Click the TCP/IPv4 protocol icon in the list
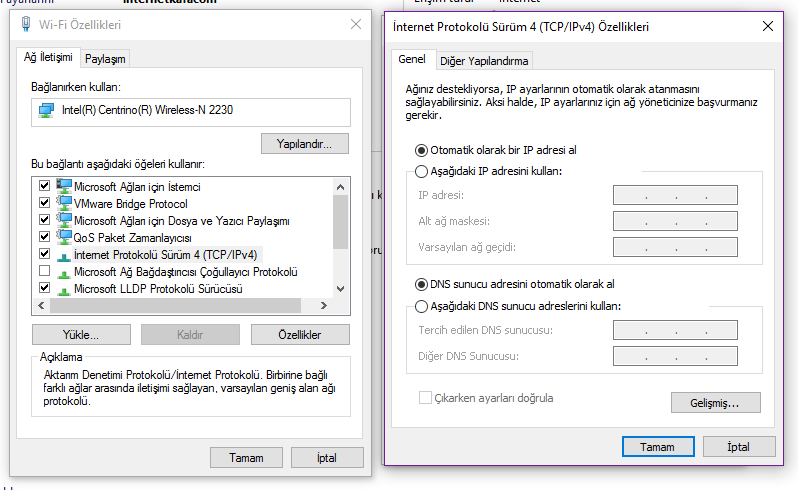Viewport: 798px width, 490px height. pos(64,256)
